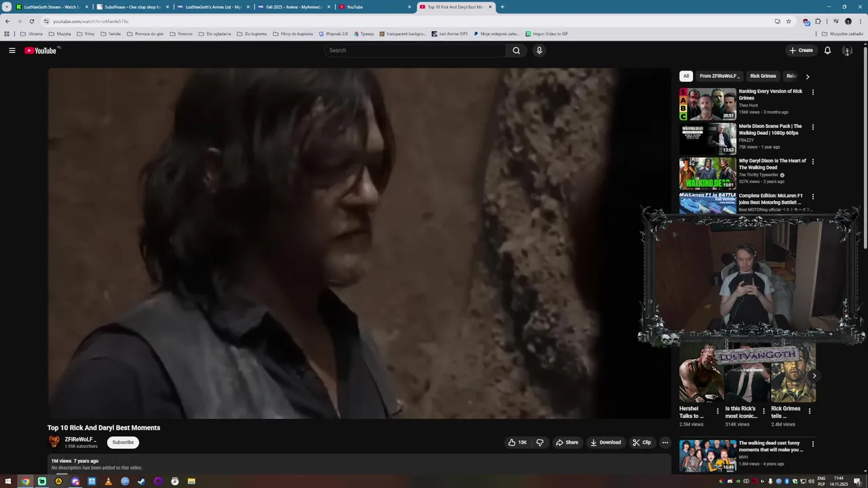868x488 pixels.
Task: Open browser tab search dropdown arrow
Action: click(x=7, y=7)
